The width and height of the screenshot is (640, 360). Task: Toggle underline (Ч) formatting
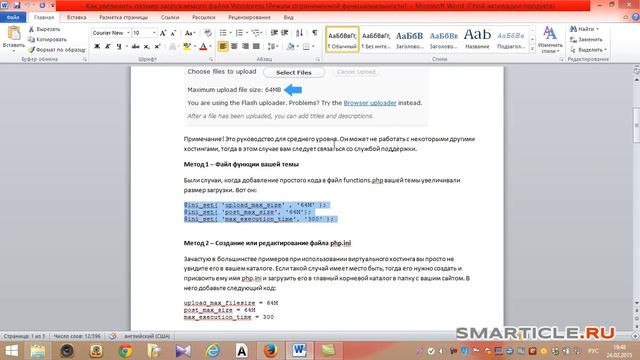(119, 47)
